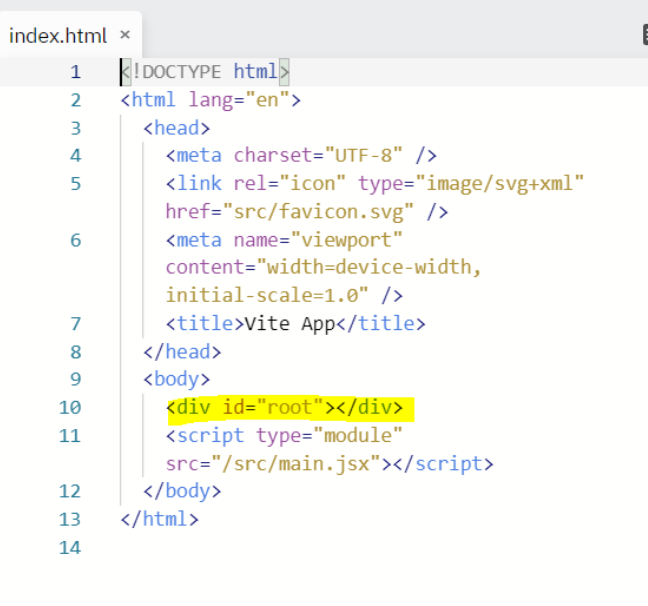Click line number 10 in gutter
The width and height of the screenshot is (648, 606).
tap(70, 408)
